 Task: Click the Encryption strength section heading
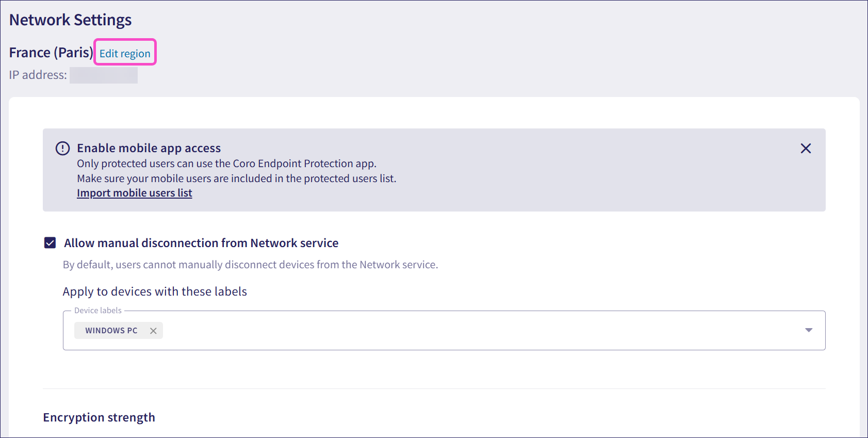(x=99, y=417)
